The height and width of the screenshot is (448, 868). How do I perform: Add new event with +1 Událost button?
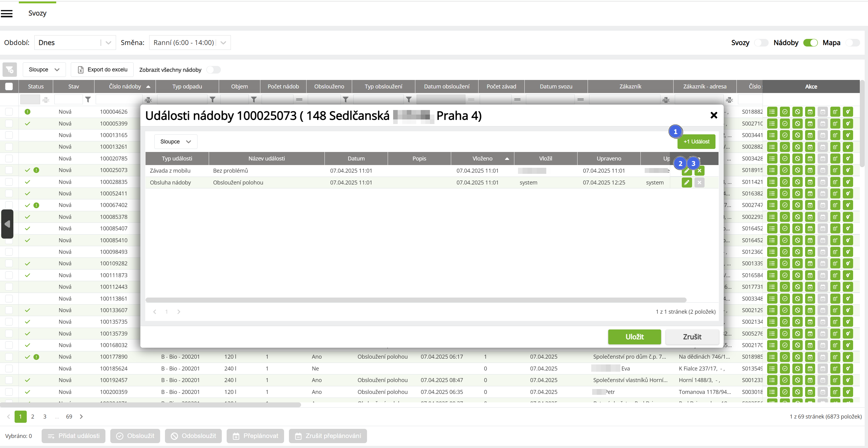tap(696, 142)
